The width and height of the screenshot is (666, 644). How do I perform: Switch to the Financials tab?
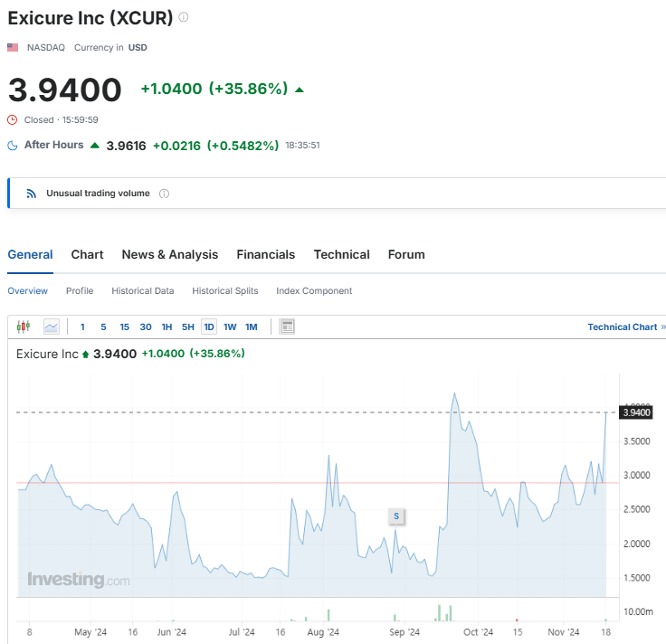pos(265,254)
